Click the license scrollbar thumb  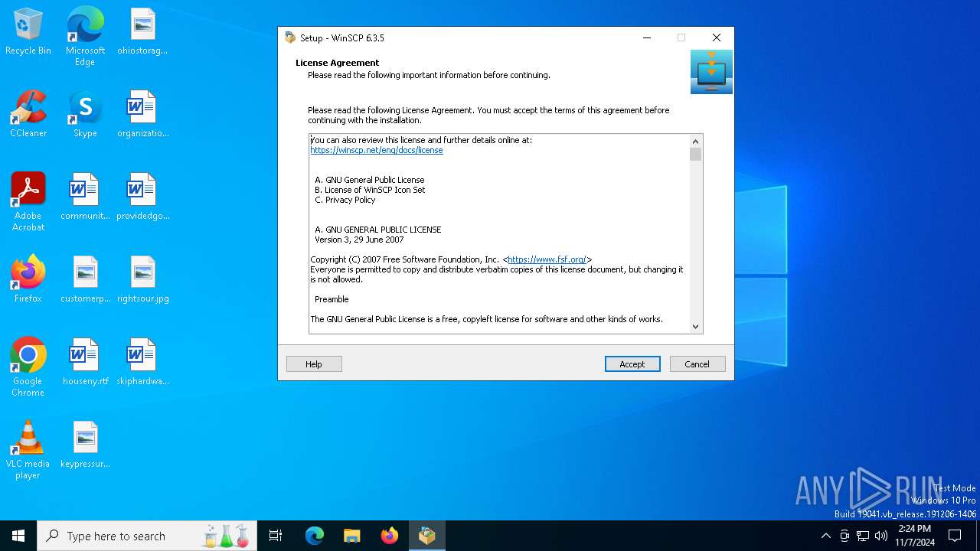tap(696, 154)
